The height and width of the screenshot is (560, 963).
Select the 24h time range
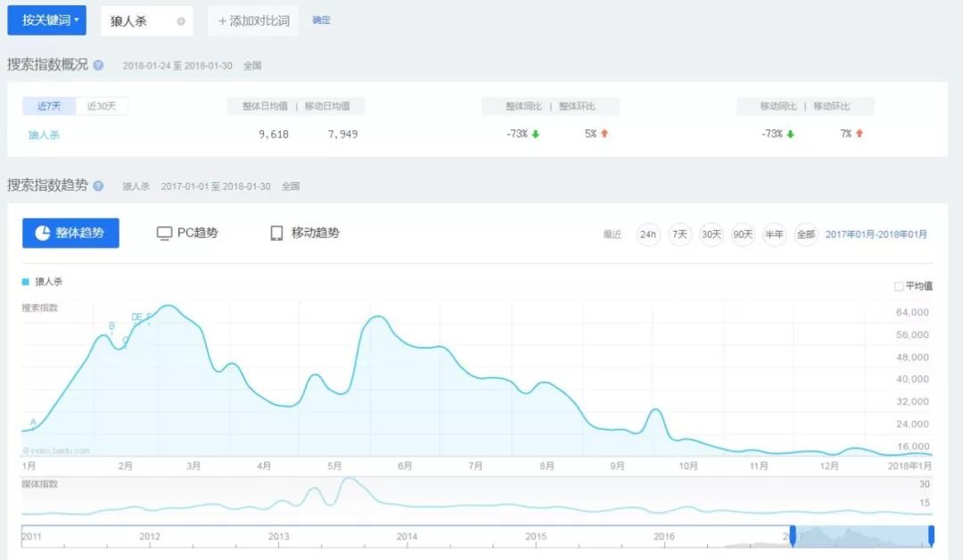(x=648, y=235)
